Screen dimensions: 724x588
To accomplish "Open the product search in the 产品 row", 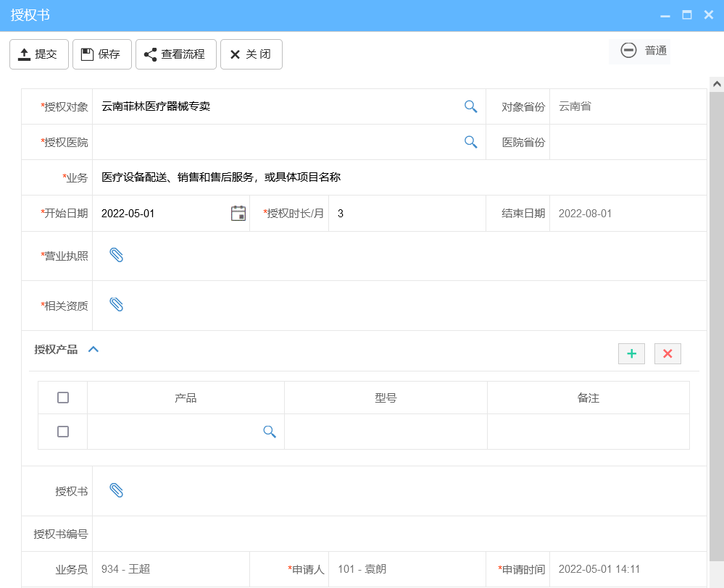I will (270, 432).
